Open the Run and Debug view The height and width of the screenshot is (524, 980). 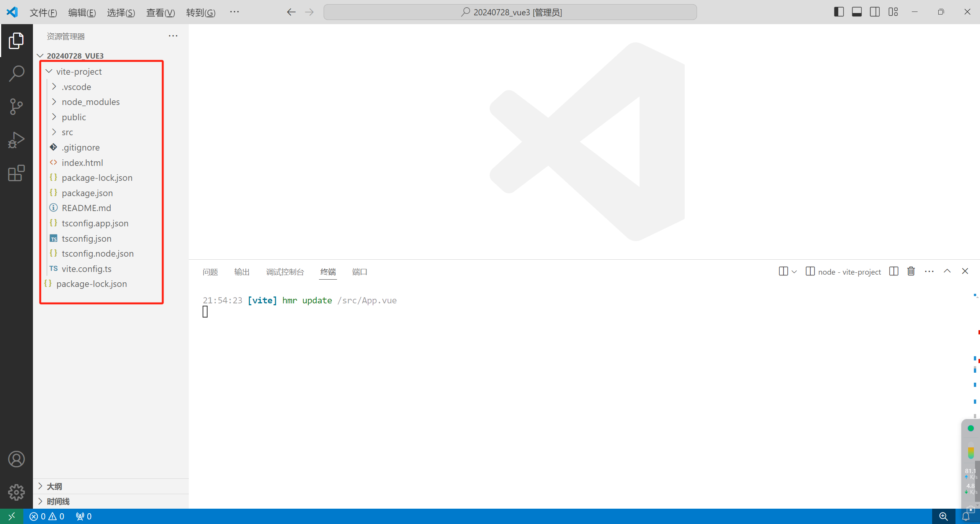pyautogui.click(x=16, y=140)
